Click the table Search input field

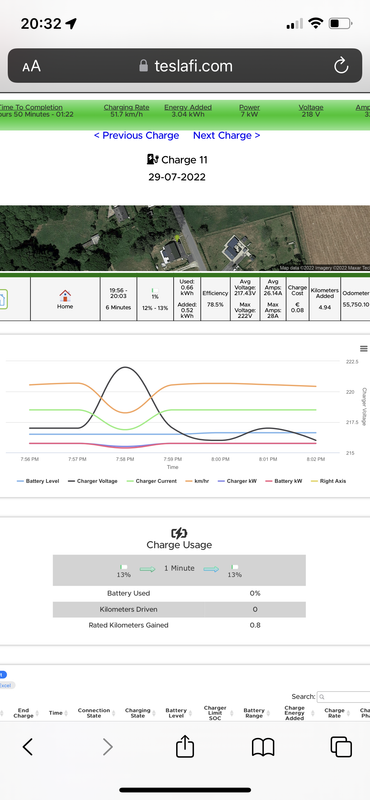click(343, 696)
